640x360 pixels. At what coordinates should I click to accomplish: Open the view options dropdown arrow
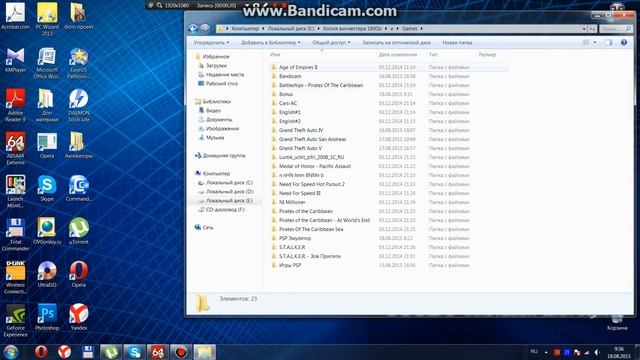(595, 42)
